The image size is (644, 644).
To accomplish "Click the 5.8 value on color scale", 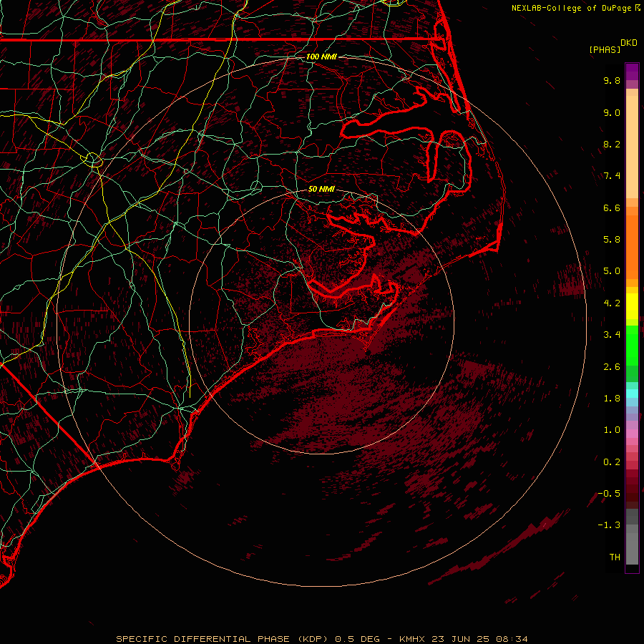I will (612, 240).
